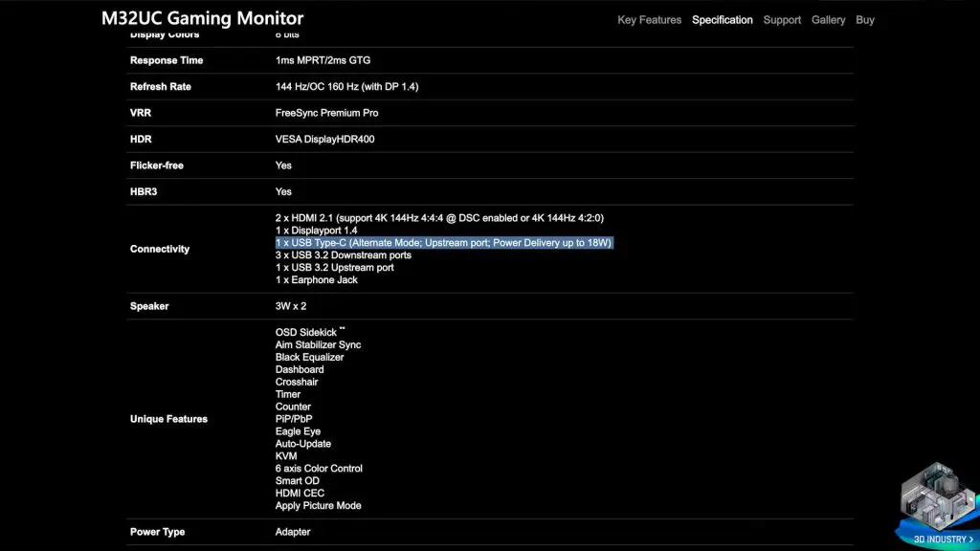980x551 pixels.
Task: Click 'Timer' feature entry
Action: [x=287, y=394]
